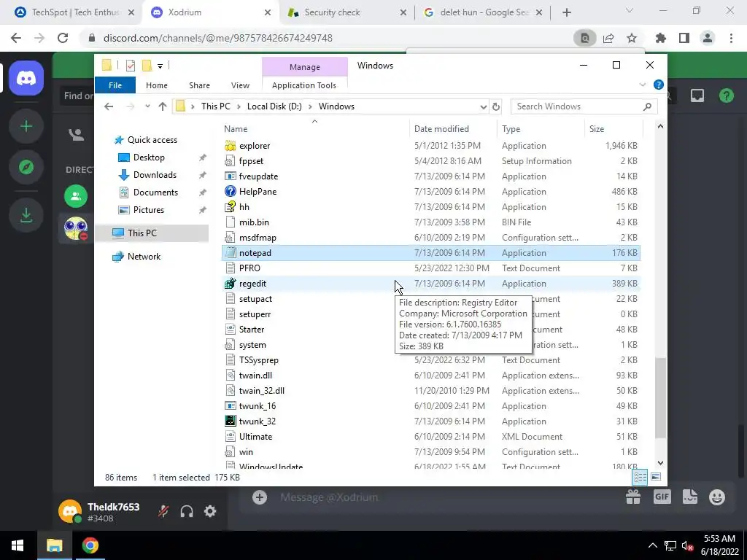Open the Share ribbon tab

click(199, 85)
